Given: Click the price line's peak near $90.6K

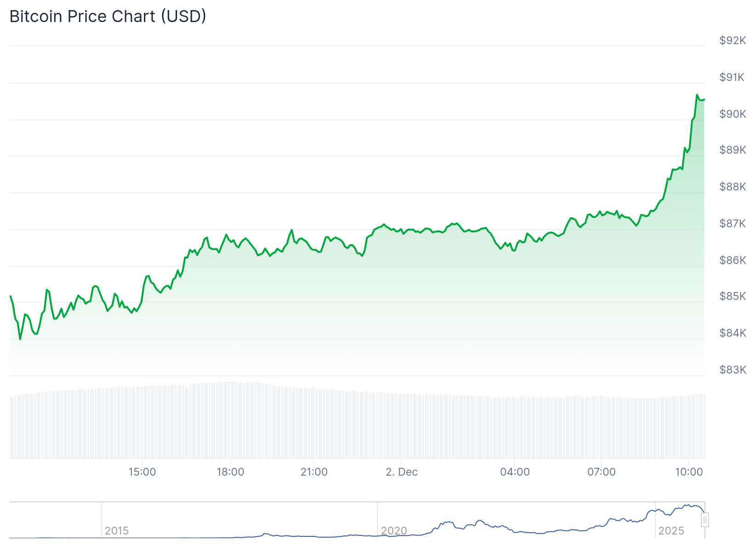Looking at the screenshot, I should 697,95.
